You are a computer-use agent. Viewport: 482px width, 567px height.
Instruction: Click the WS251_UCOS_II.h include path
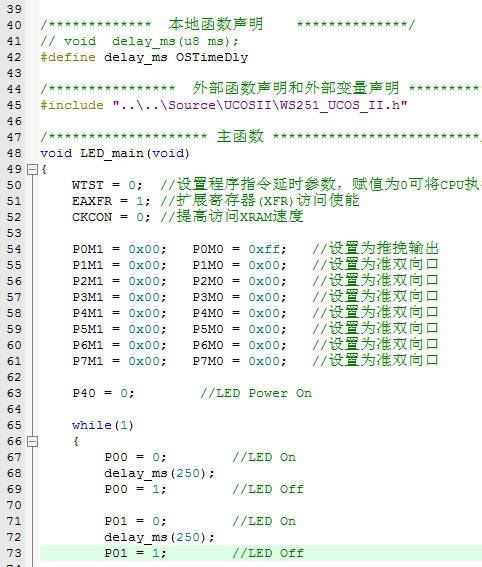(260, 105)
